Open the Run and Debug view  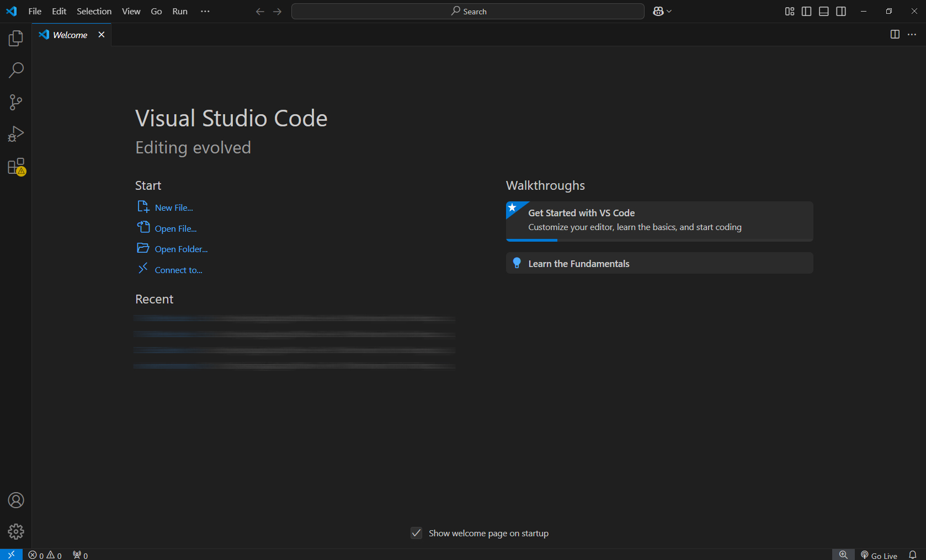(x=16, y=134)
